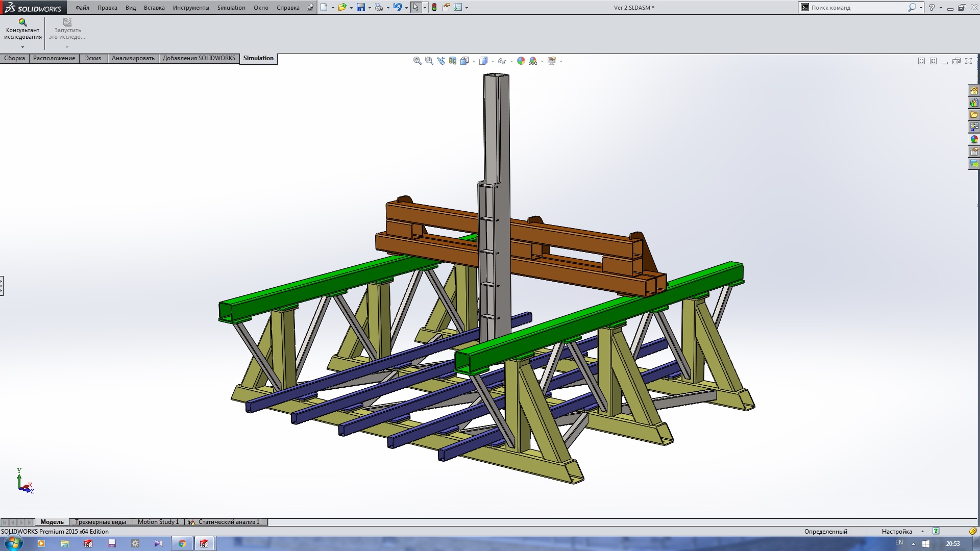980x551 pixels.
Task: Open the Статический анализ 1 study tab
Action: 228,522
